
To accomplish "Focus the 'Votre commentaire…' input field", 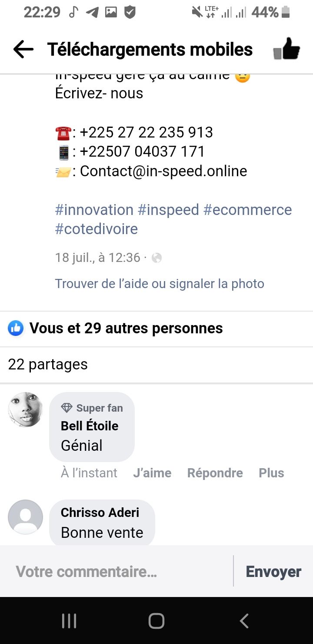I will [117, 571].
